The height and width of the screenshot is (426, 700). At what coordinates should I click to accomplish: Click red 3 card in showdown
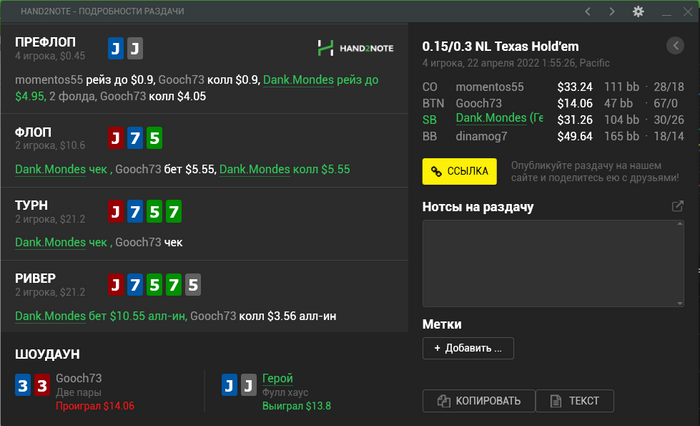pos(42,385)
